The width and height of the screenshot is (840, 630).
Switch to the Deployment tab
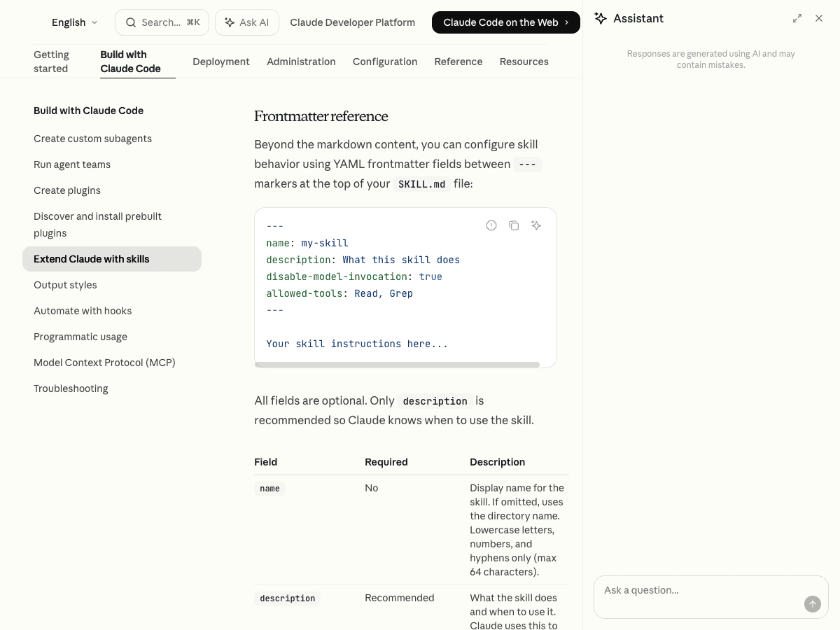(x=220, y=62)
